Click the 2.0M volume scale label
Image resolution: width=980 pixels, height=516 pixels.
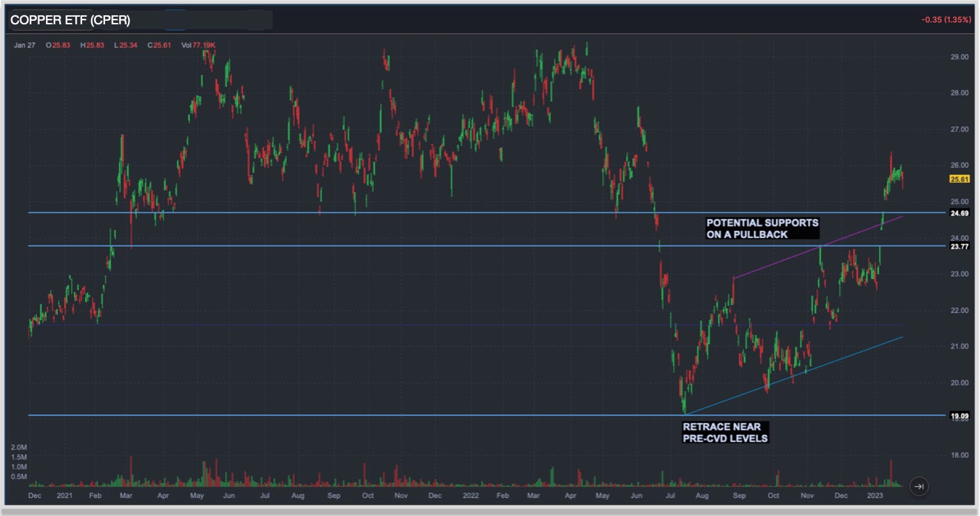click(x=19, y=447)
